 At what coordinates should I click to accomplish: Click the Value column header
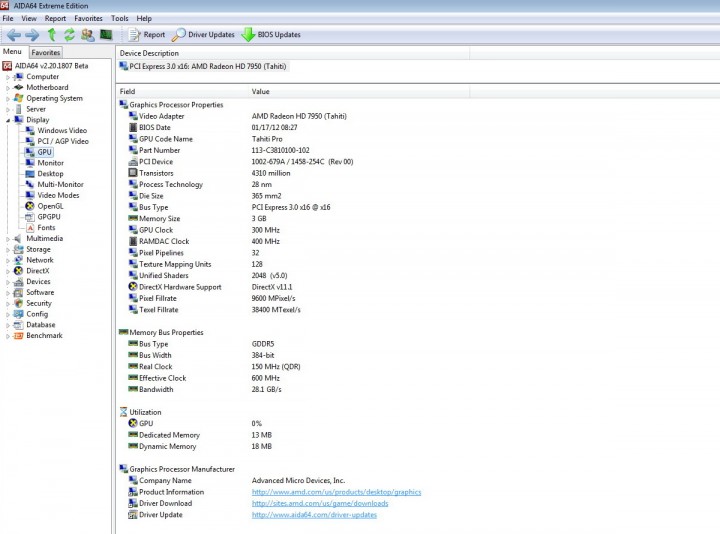359,91
